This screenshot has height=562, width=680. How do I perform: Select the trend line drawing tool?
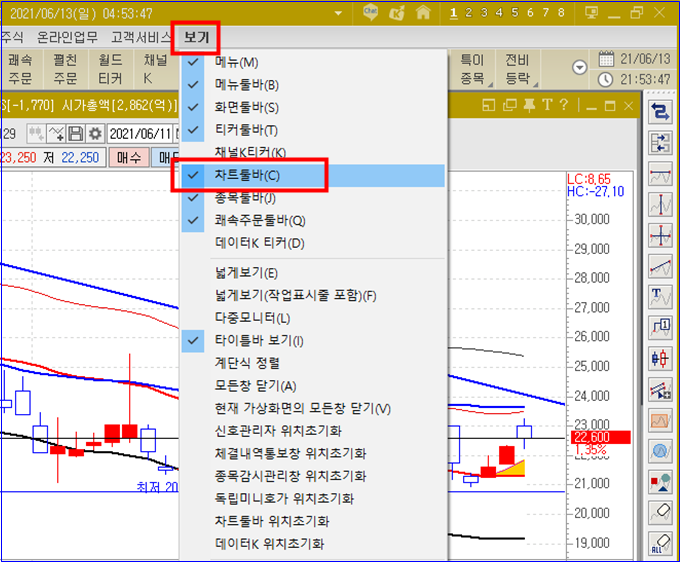(660, 267)
